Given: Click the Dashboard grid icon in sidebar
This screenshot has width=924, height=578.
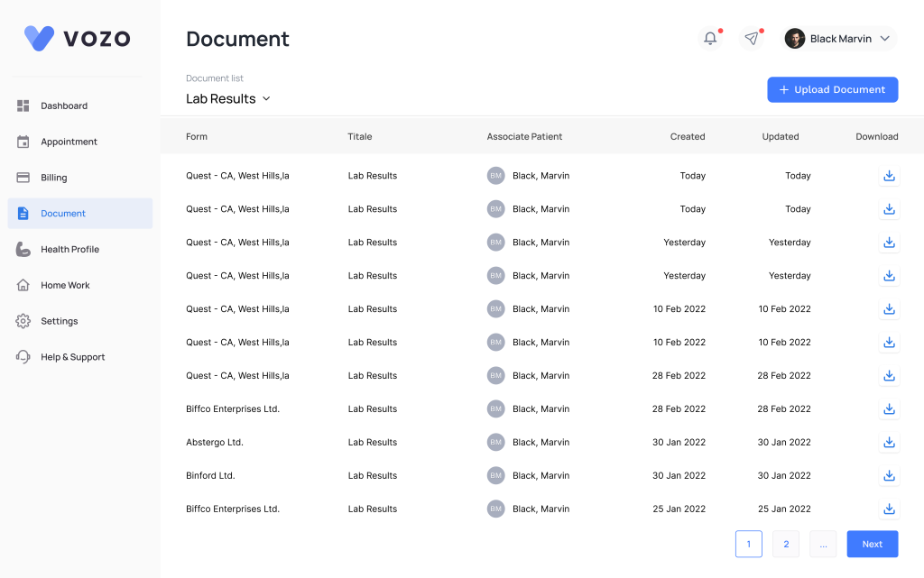Looking at the screenshot, I should pyautogui.click(x=23, y=106).
